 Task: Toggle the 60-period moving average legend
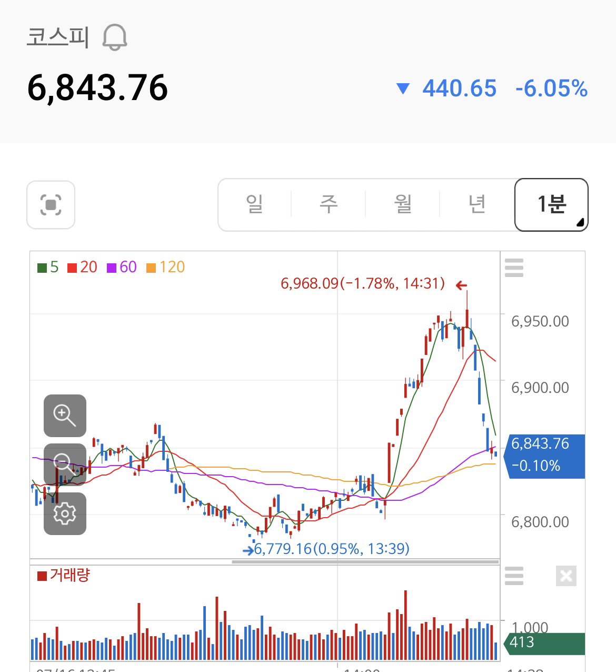(x=122, y=267)
